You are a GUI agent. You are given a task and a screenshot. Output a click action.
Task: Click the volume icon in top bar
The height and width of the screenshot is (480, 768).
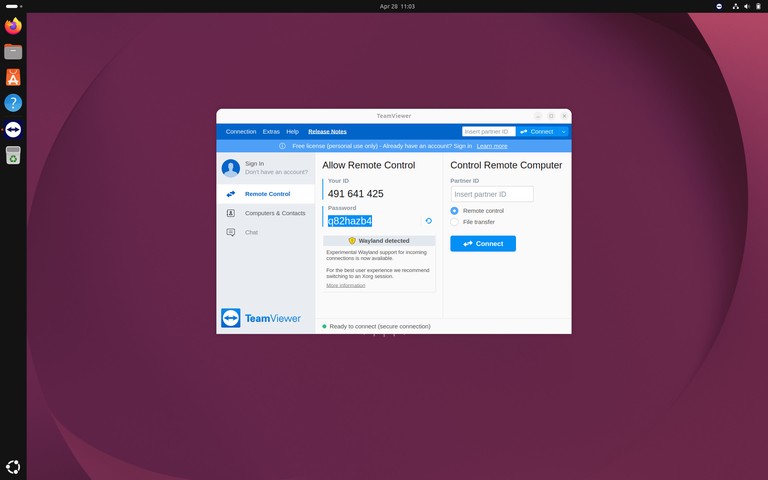(747, 6)
